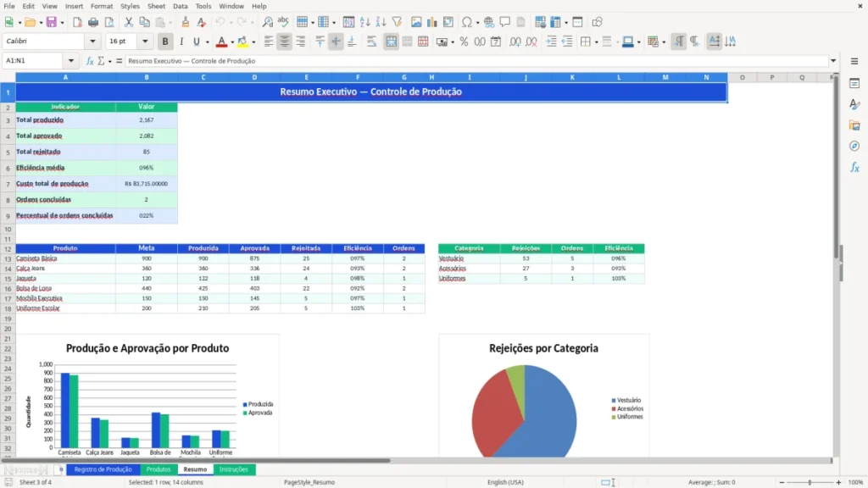Click Format as Percent icon
The width and height of the screenshot is (868, 488).
pyautogui.click(x=464, y=42)
